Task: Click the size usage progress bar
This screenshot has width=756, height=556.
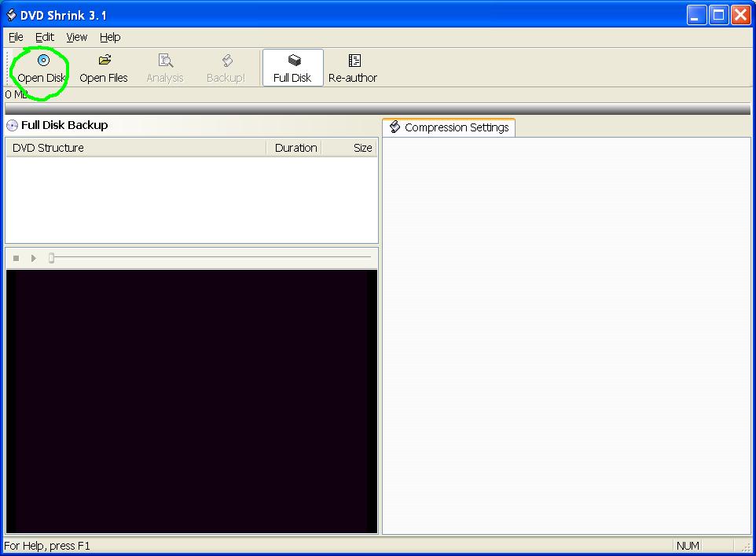Action: [x=377, y=109]
